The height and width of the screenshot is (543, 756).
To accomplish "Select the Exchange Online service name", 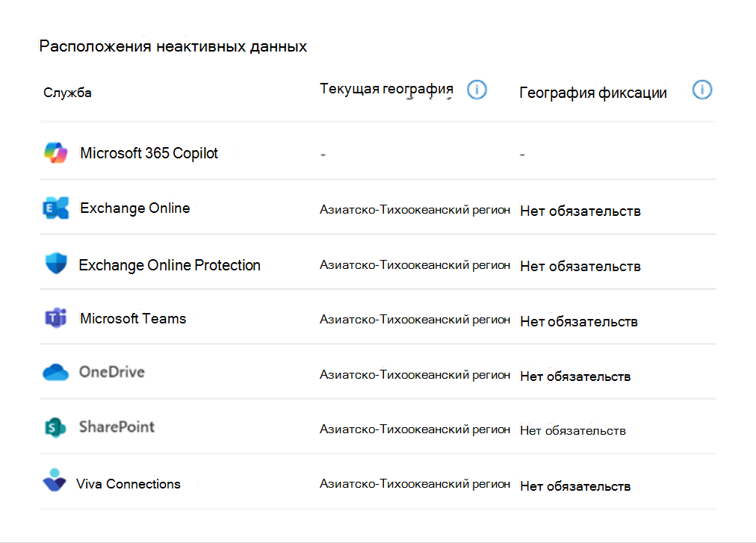I will click(135, 208).
